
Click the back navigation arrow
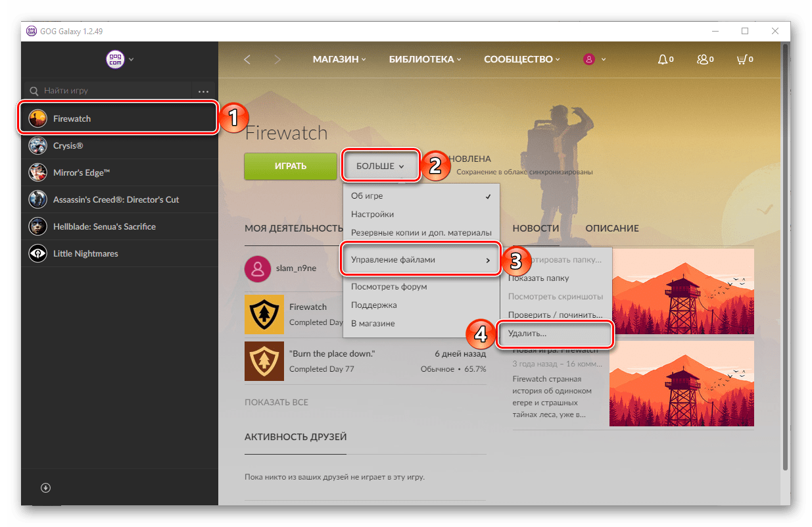[x=247, y=59]
